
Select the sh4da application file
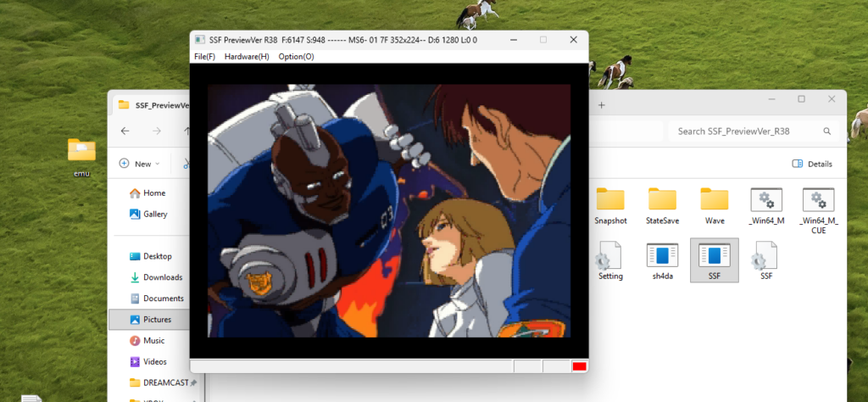(662, 261)
